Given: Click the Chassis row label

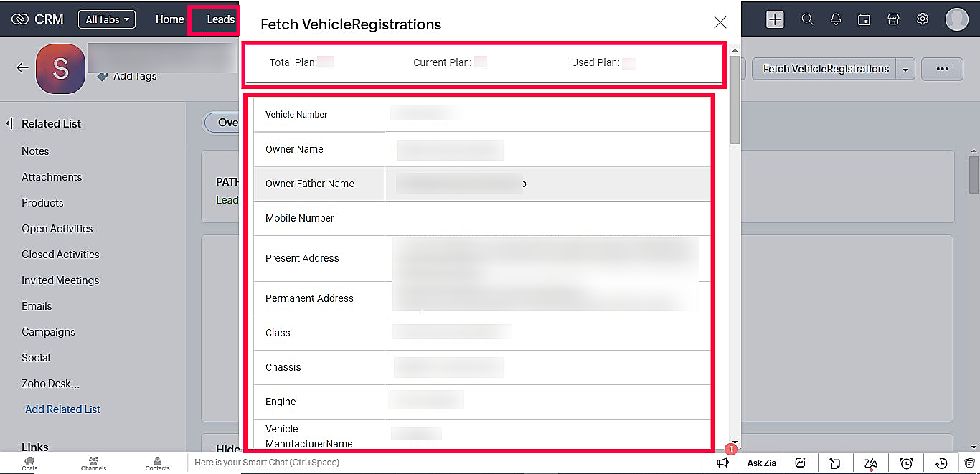Looking at the screenshot, I should (283, 367).
